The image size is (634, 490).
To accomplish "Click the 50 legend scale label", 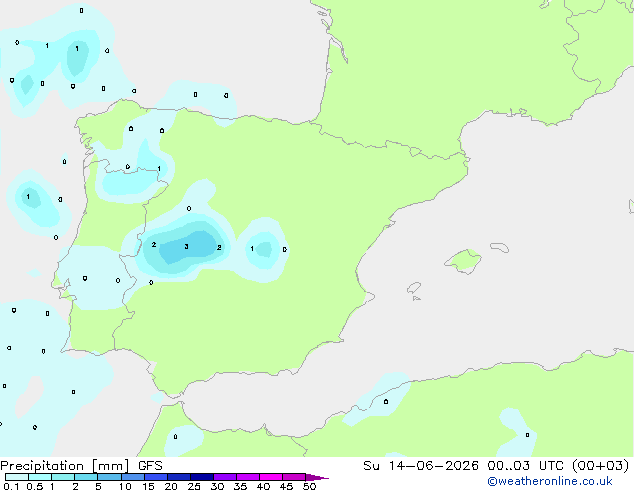I will (x=310, y=486).
